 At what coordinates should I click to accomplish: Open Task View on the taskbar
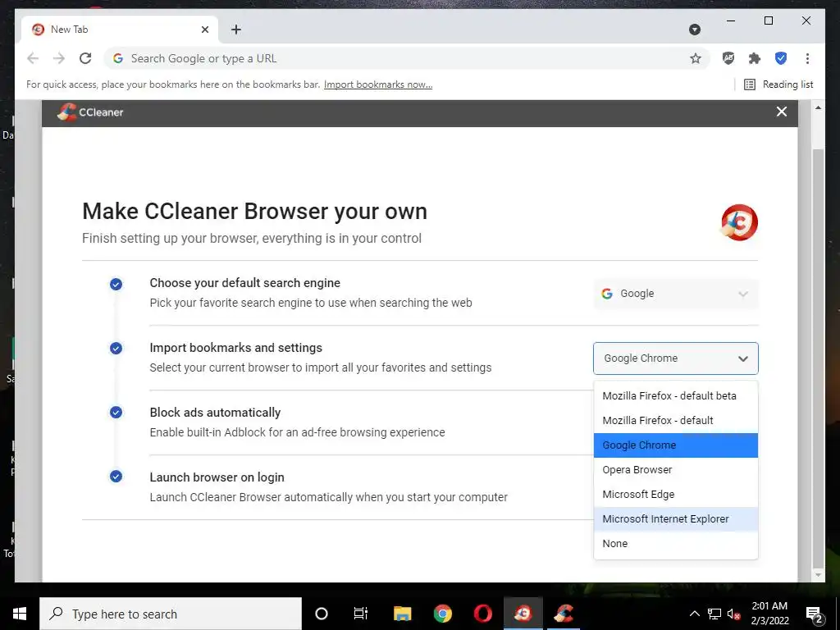(x=361, y=614)
